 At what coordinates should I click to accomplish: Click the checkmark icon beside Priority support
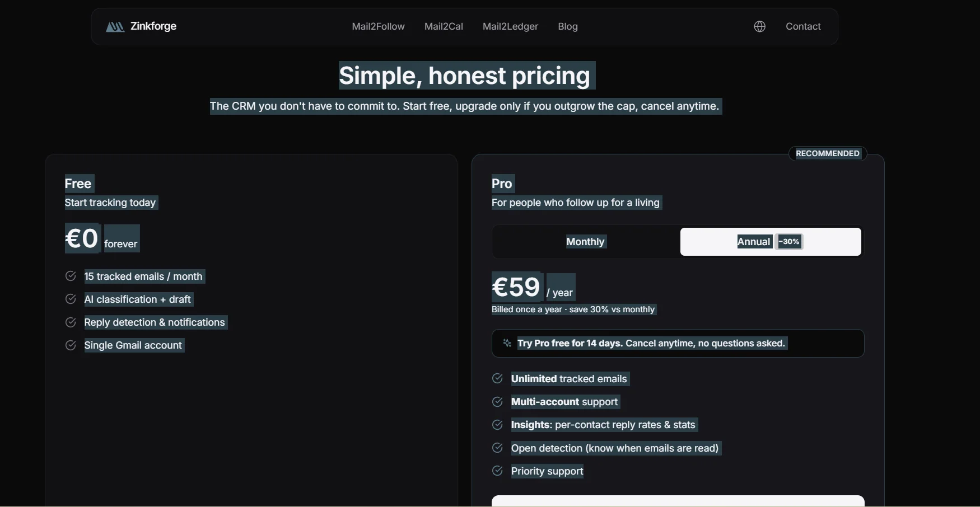click(497, 471)
